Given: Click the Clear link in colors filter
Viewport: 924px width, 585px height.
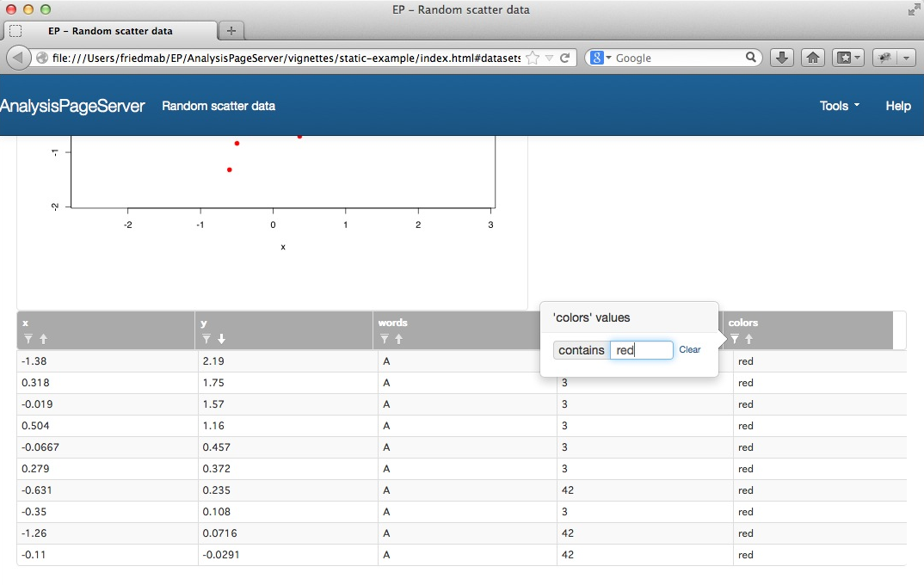Looking at the screenshot, I should [x=689, y=350].
